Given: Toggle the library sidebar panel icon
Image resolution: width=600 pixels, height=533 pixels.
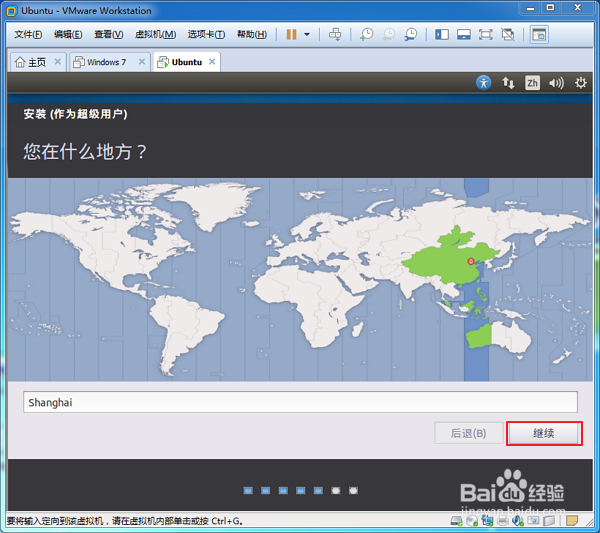Looking at the screenshot, I should 442,34.
